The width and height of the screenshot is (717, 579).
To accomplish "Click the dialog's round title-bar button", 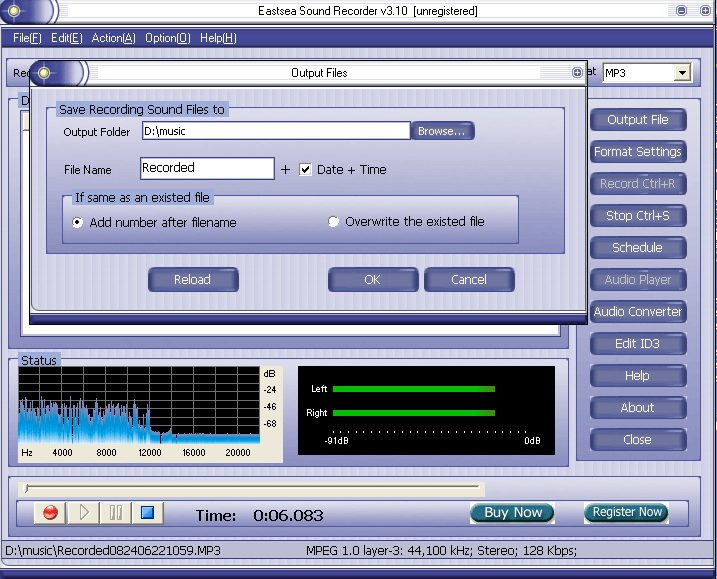I will [x=577, y=73].
